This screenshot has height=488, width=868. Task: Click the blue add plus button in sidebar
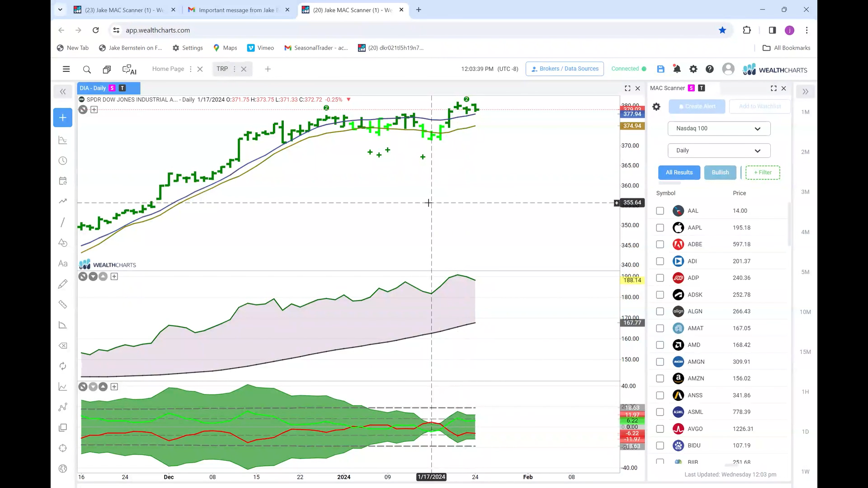pos(63,117)
